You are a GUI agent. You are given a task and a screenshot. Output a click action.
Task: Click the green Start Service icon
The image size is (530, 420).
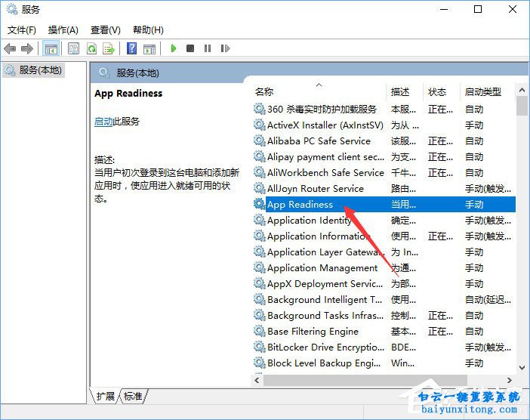[174, 48]
